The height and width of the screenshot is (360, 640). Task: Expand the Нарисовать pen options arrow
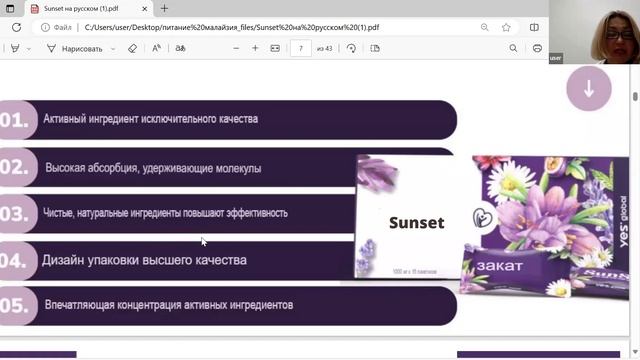pos(113,49)
